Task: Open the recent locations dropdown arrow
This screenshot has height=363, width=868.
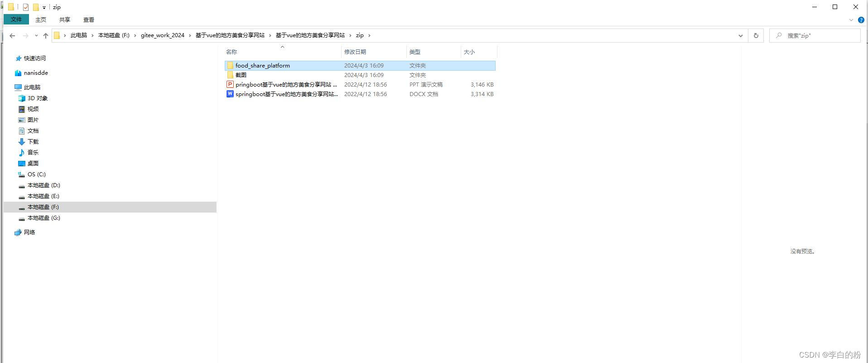Action: [36, 35]
